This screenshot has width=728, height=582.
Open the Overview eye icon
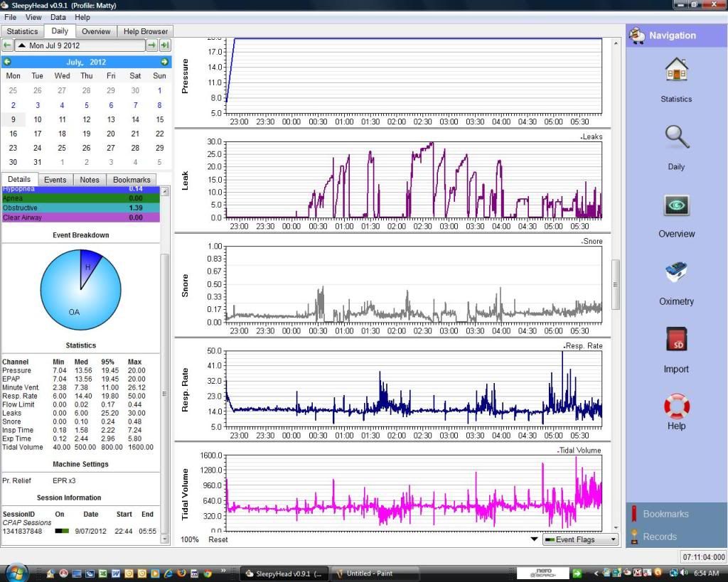pos(677,205)
